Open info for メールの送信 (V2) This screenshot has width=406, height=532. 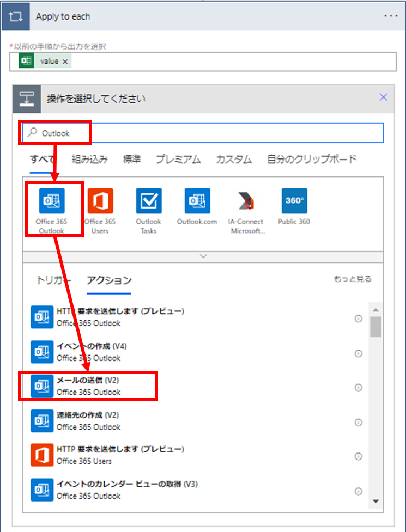point(358,388)
